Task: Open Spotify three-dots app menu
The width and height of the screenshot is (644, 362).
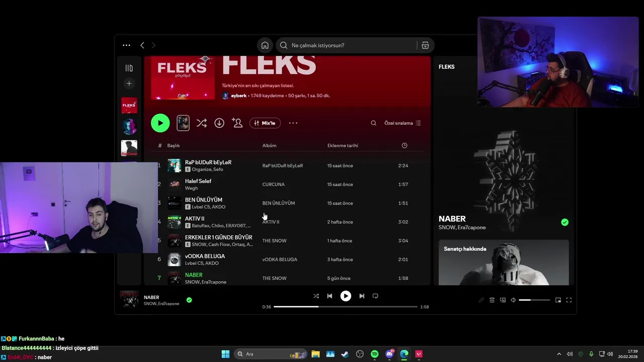Action: click(126, 45)
